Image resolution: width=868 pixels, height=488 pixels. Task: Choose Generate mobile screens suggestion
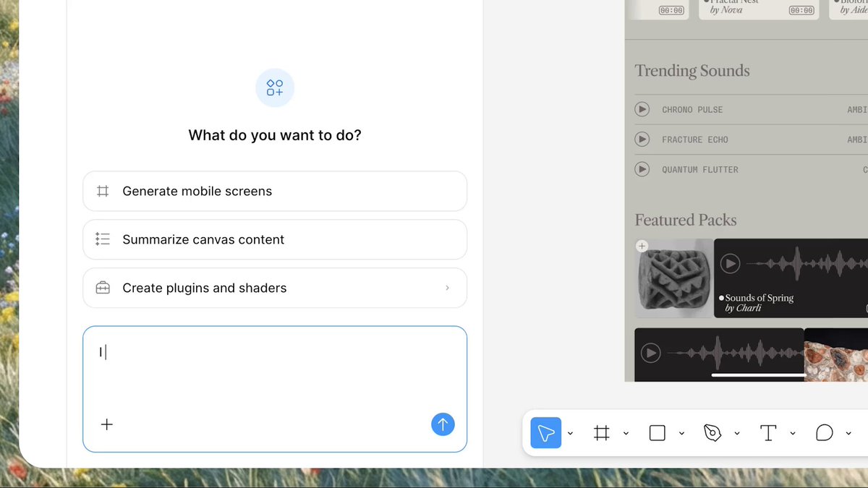point(275,191)
